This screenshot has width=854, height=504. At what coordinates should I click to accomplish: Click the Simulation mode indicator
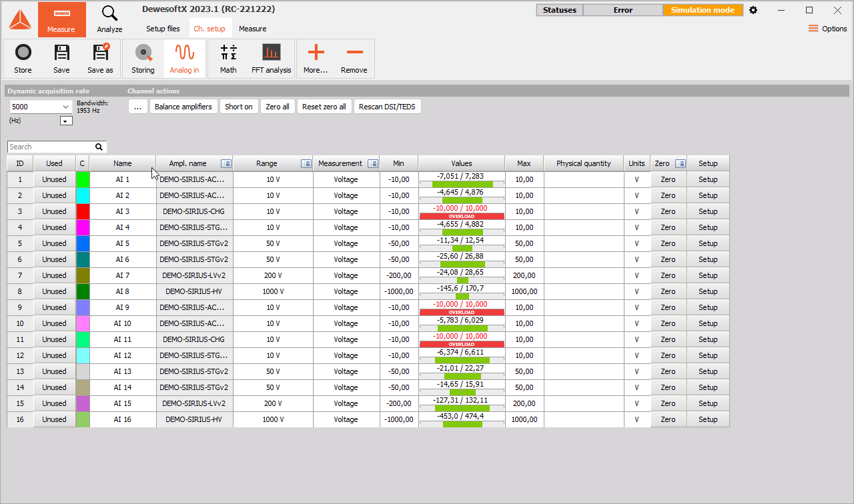coord(703,10)
